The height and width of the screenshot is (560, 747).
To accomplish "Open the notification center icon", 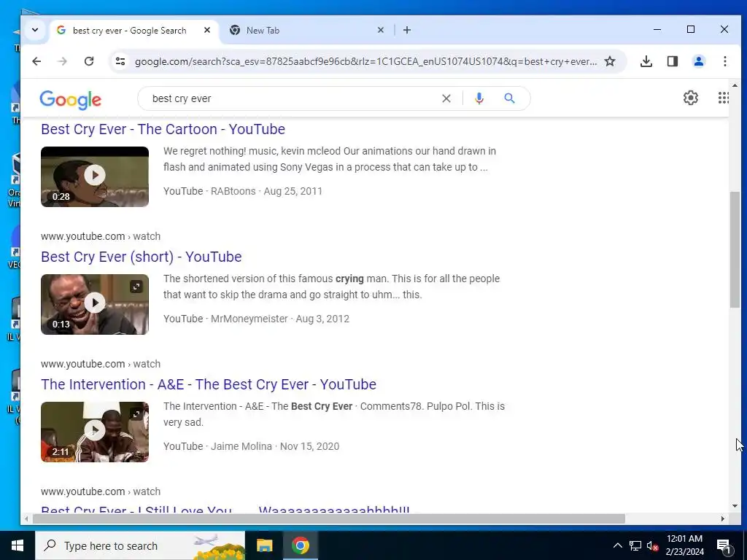I will coord(724,545).
